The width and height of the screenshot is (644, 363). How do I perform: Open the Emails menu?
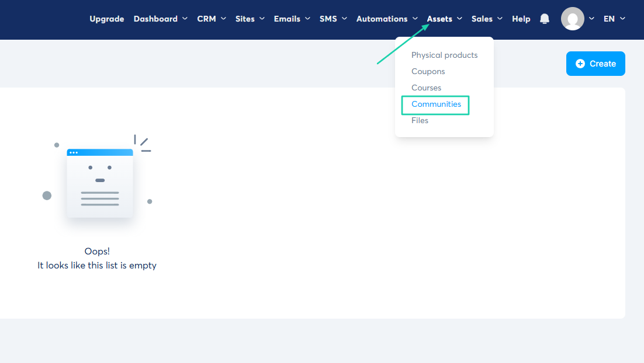click(287, 19)
